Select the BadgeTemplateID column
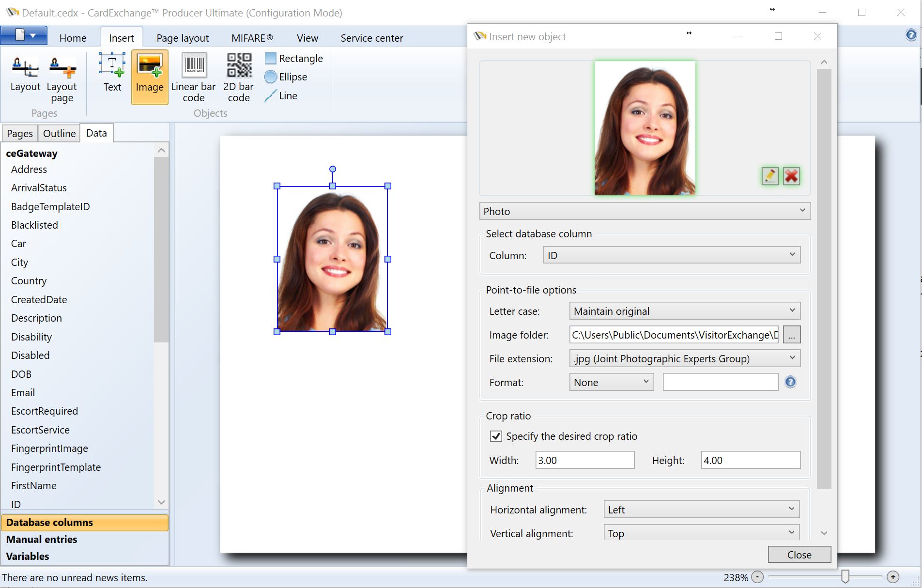This screenshot has height=588, width=922. pyautogui.click(x=50, y=206)
